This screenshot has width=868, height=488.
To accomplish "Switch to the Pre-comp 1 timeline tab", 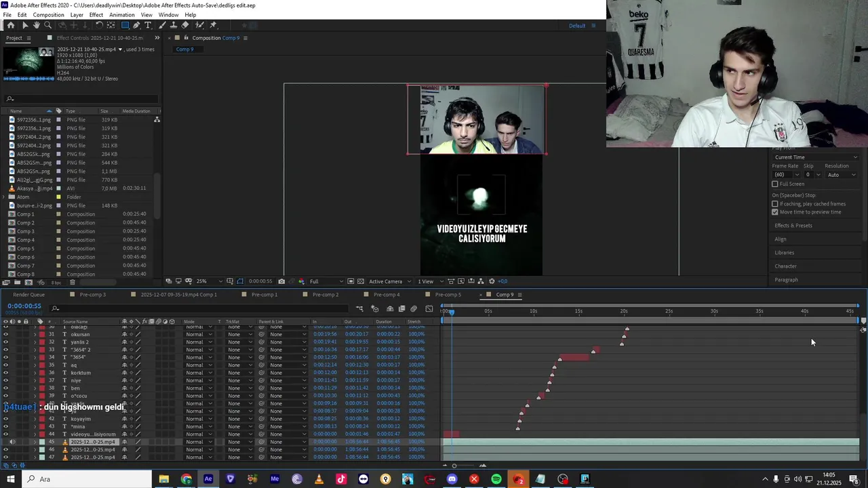I will 264,295.
